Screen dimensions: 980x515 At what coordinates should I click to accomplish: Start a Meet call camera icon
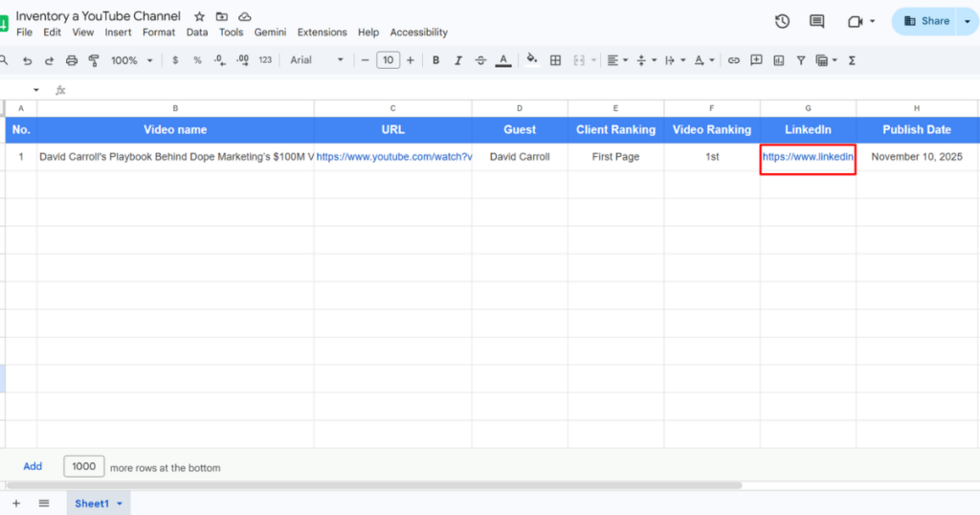coord(855,21)
